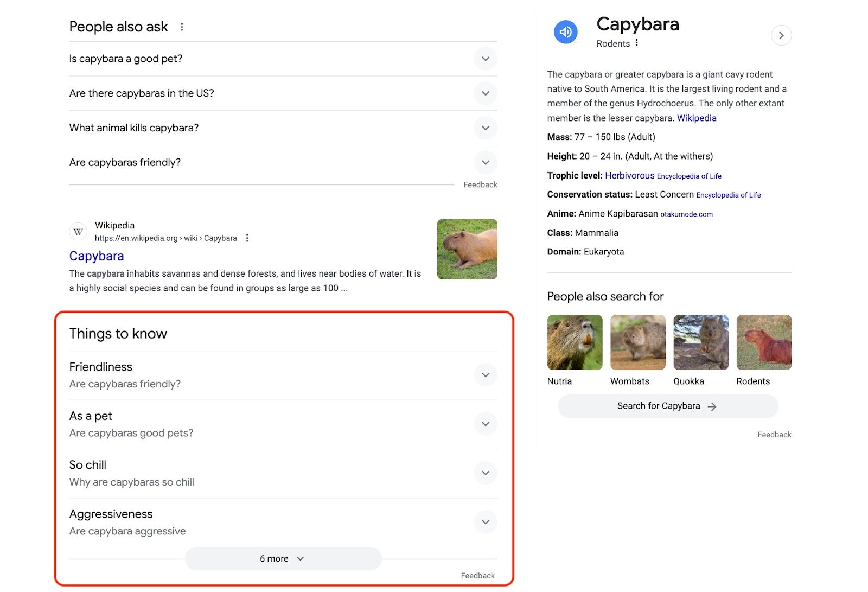This screenshot has height=592, width=868.
Task: Show 6 more Things to know entries
Action: pos(281,558)
